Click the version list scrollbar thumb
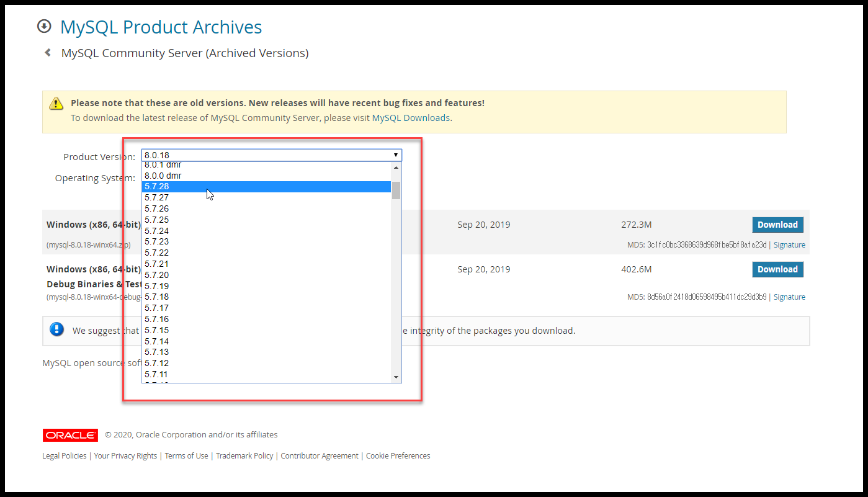This screenshot has width=868, height=497. point(396,190)
